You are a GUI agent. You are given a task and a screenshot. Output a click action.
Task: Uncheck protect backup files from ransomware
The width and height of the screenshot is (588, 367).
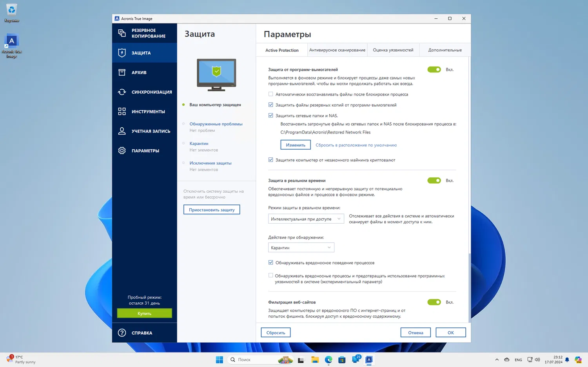click(x=270, y=105)
